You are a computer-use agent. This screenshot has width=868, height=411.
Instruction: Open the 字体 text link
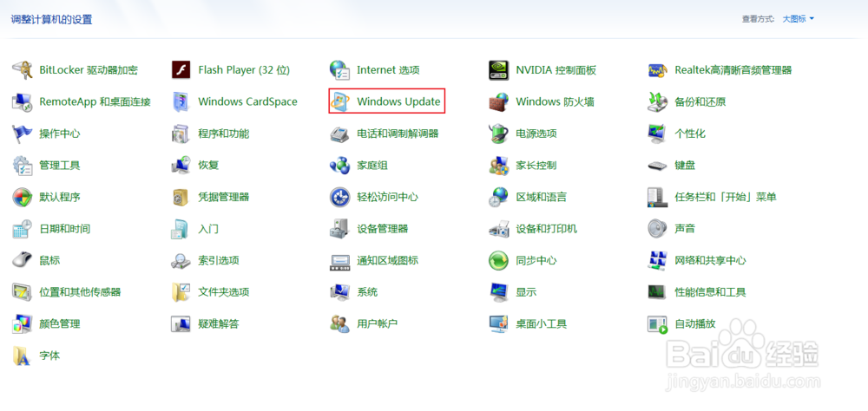click(49, 356)
